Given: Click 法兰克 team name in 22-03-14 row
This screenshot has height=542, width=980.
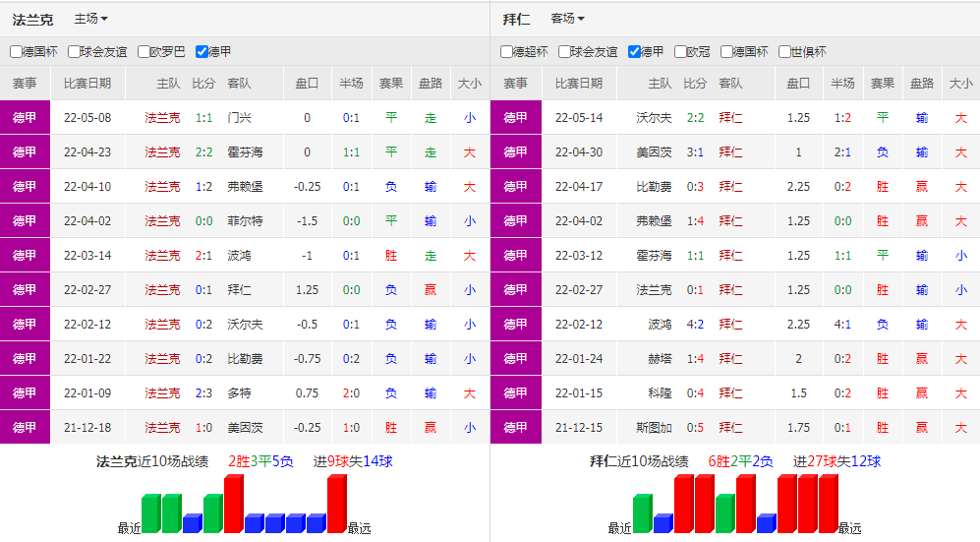Looking at the screenshot, I should (162, 255).
